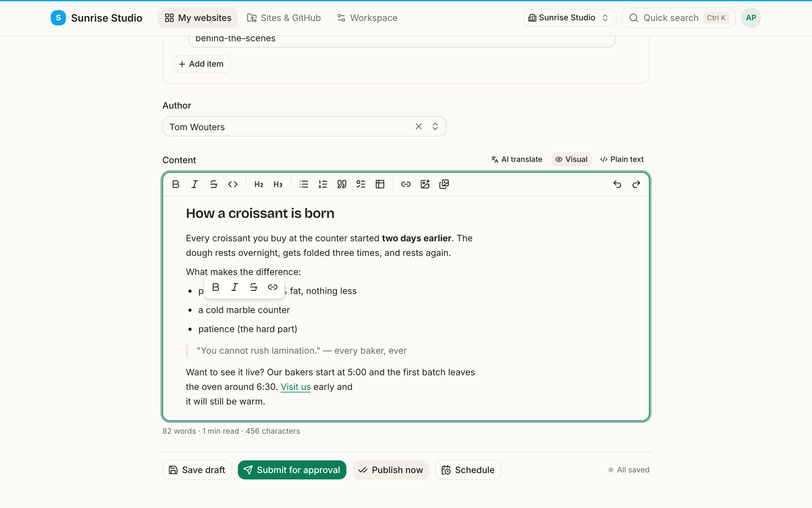Go to My websites tab
812x508 pixels.
tap(198, 18)
